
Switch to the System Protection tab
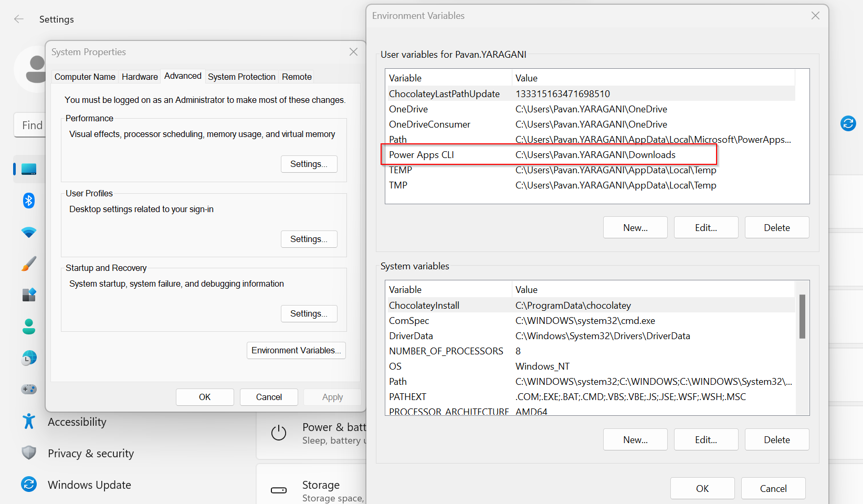[x=241, y=77]
